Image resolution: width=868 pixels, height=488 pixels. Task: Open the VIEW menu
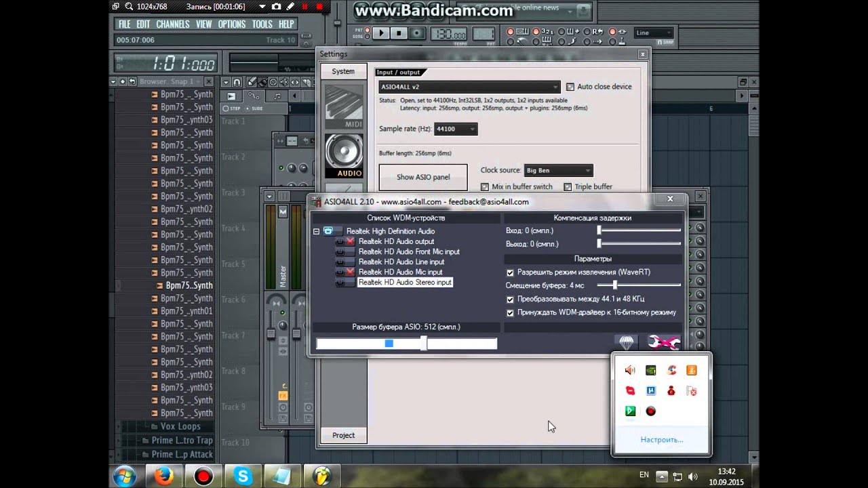[x=204, y=24]
